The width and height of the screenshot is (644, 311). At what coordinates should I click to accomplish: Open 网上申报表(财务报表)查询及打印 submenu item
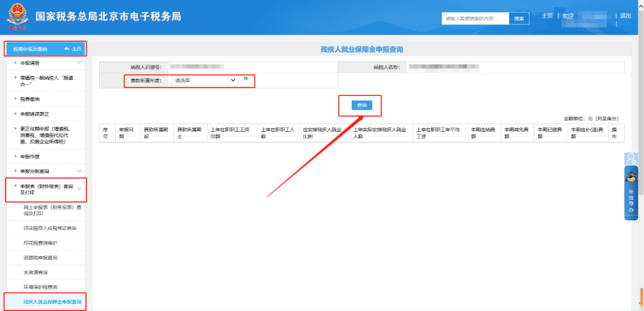(x=52, y=210)
